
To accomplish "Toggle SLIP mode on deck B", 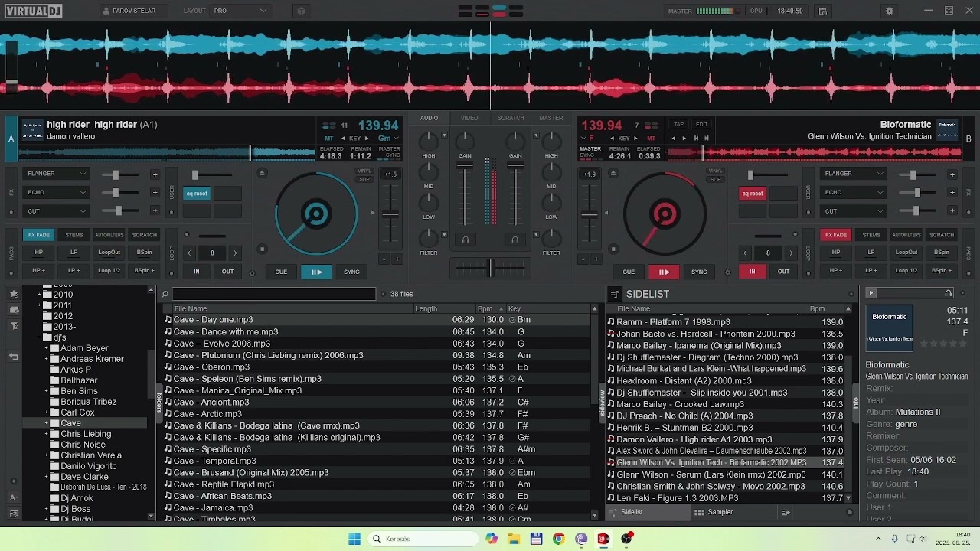I will click(x=715, y=179).
